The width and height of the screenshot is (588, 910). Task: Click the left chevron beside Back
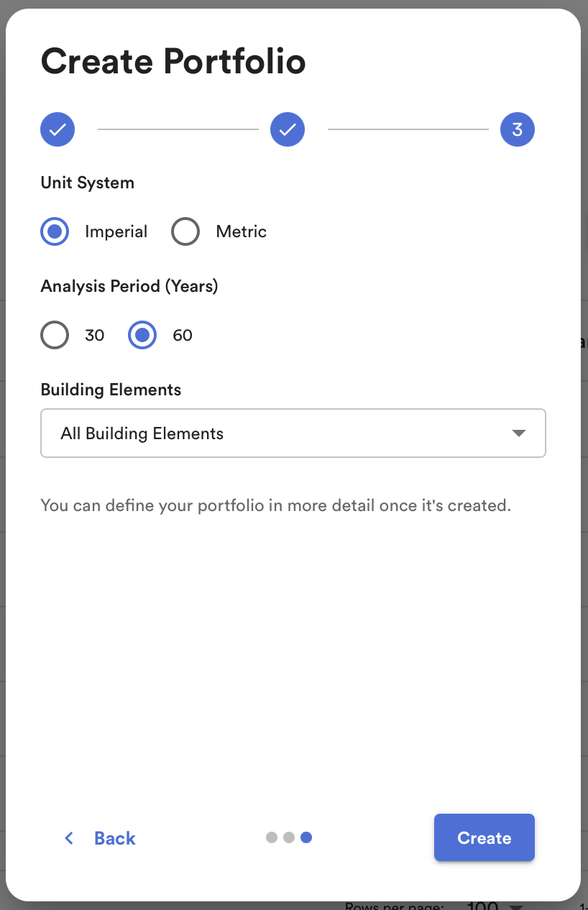(69, 838)
